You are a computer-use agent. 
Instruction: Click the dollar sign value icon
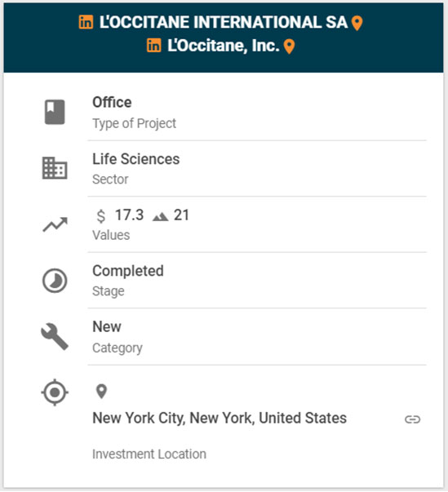(x=101, y=216)
